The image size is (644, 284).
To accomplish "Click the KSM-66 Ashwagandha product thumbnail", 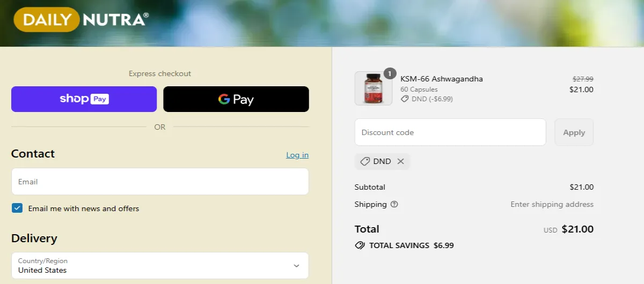I will point(374,88).
